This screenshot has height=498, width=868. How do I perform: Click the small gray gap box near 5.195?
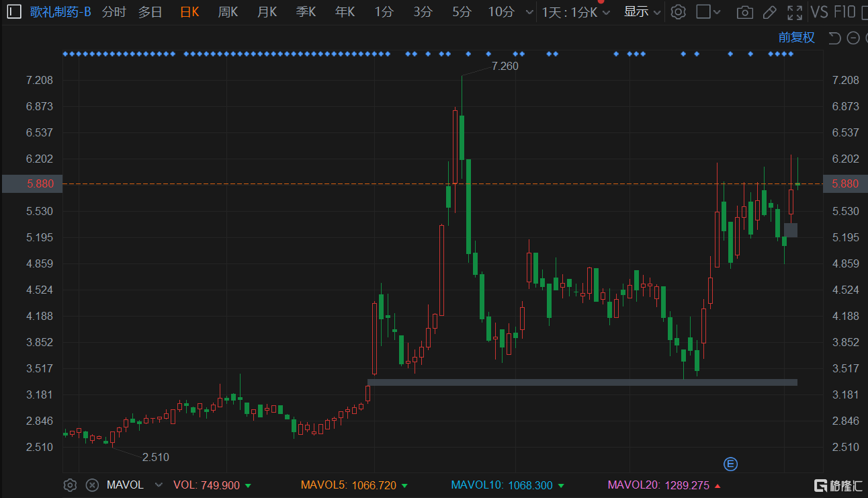[x=791, y=230]
